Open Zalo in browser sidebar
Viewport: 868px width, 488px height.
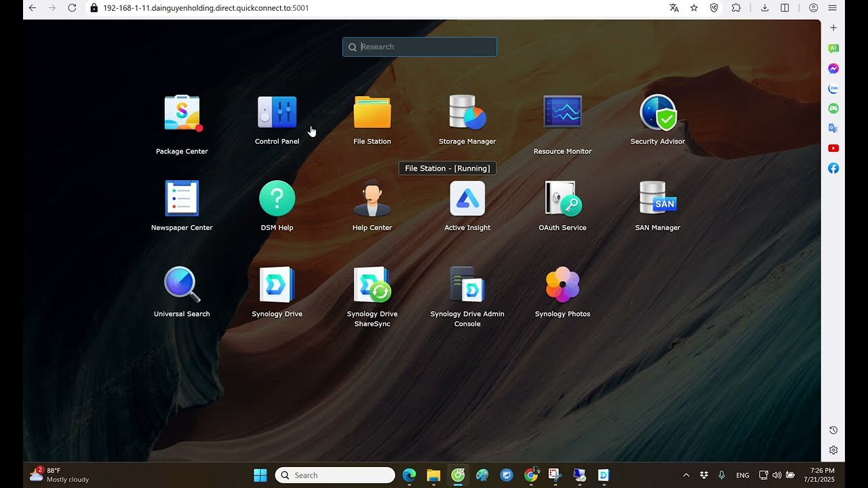[x=833, y=88]
